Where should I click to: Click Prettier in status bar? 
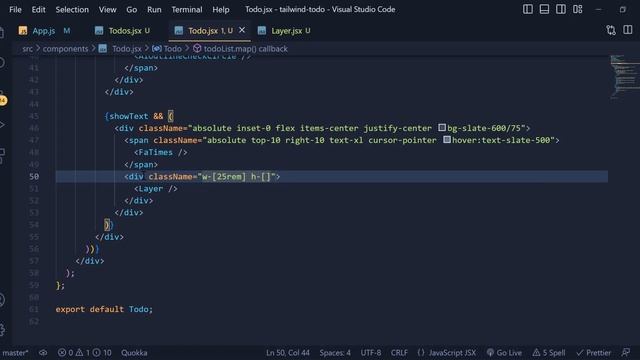tap(594, 353)
